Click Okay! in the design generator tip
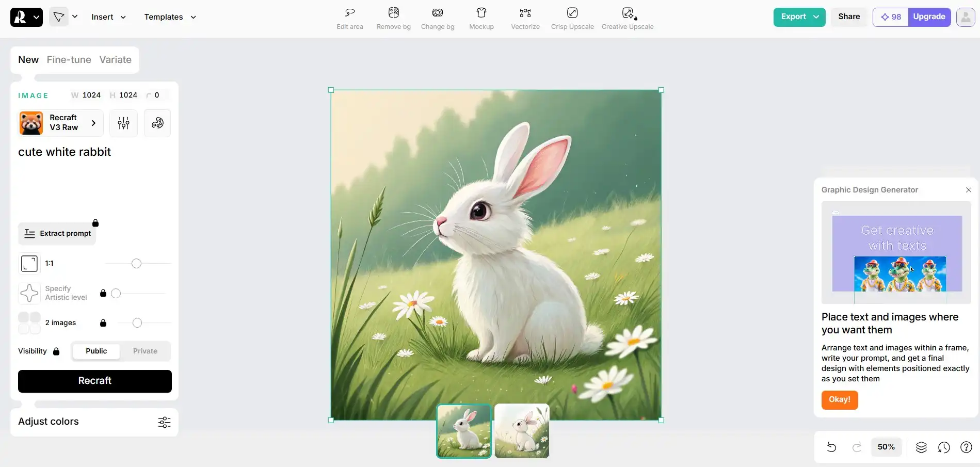Image resolution: width=980 pixels, height=467 pixels. pos(840,400)
